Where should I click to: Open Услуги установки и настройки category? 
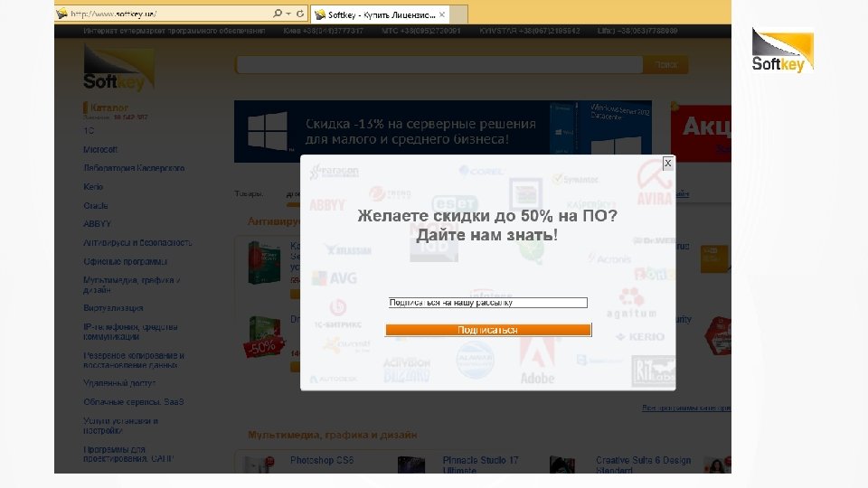coord(120,426)
